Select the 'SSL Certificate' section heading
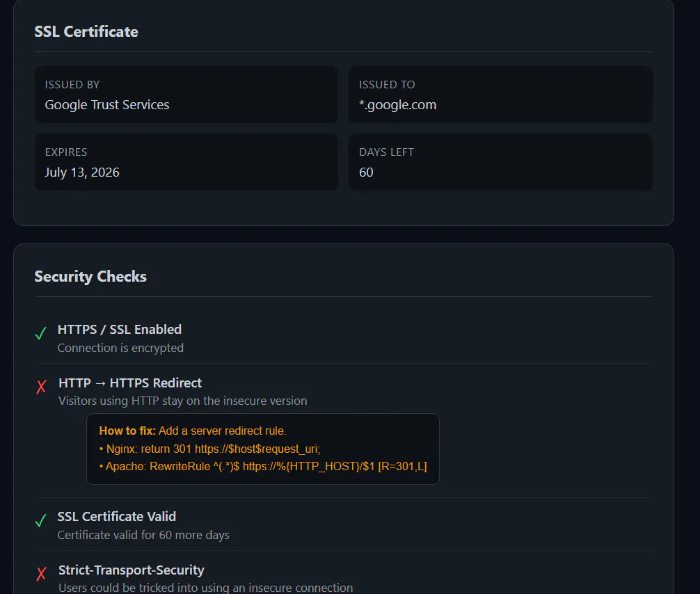This screenshot has height=594, width=700. [x=86, y=32]
